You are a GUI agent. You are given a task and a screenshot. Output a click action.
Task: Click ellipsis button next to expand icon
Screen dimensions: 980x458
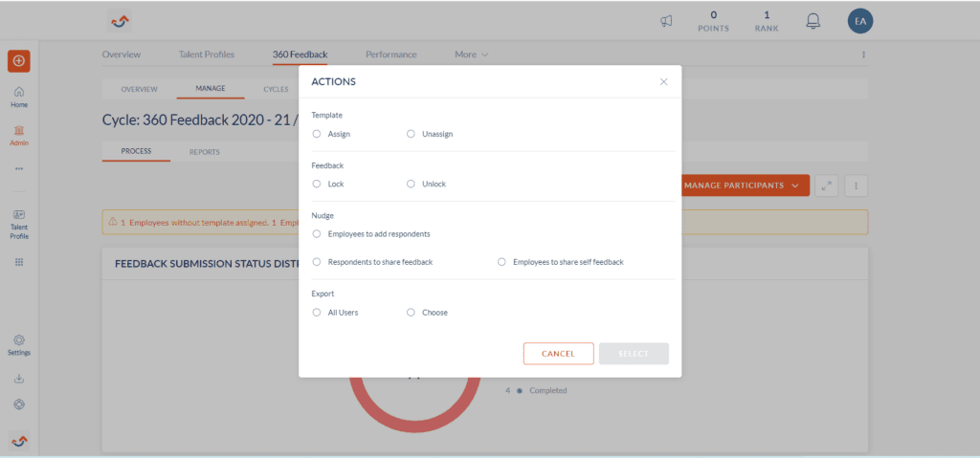pyautogui.click(x=856, y=185)
